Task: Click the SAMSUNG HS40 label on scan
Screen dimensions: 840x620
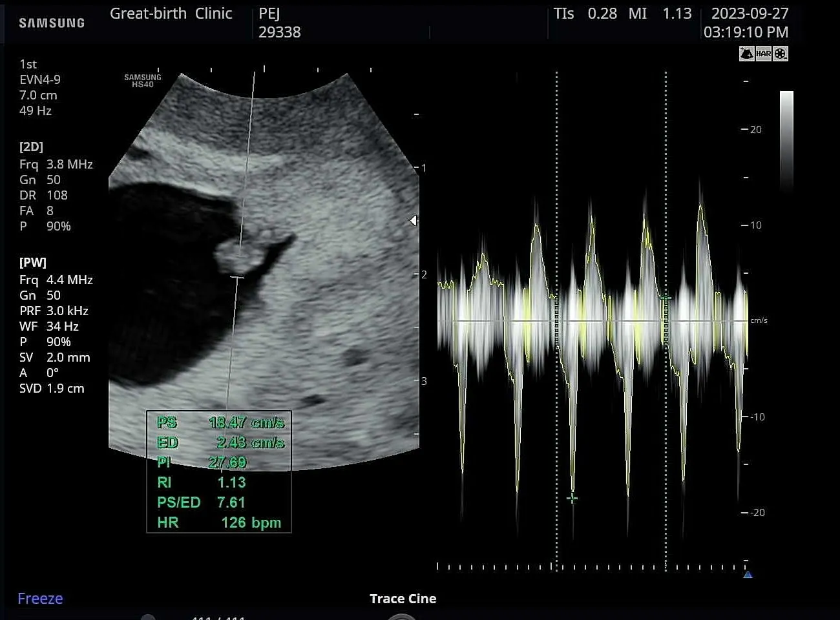Action: pyautogui.click(x=143, y=81)
